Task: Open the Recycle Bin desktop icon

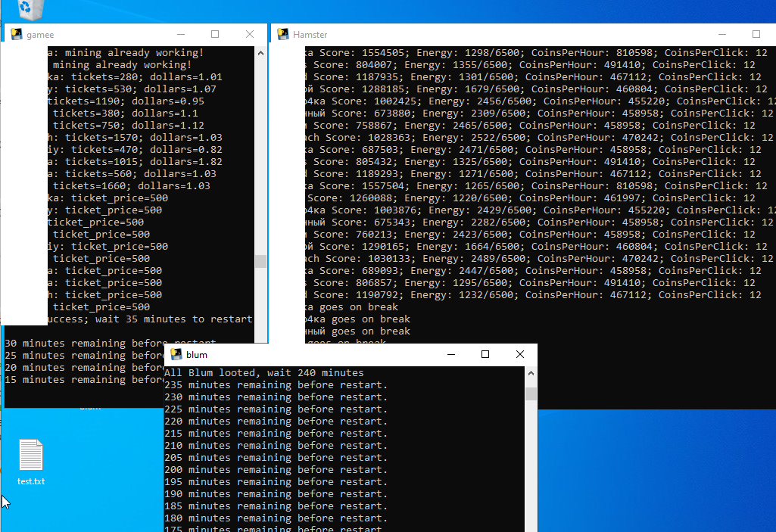Action: tap(31, 9)
